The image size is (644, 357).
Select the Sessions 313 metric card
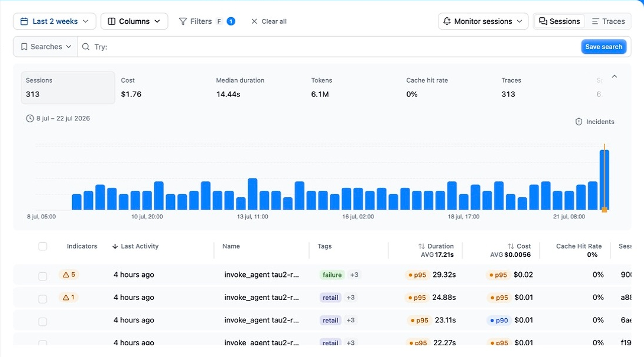click(x=68, y=88)
